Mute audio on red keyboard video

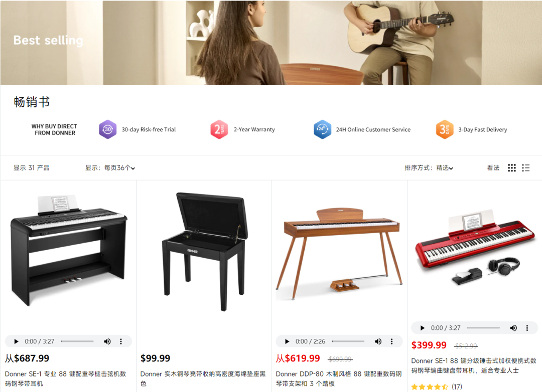point(514,328)
